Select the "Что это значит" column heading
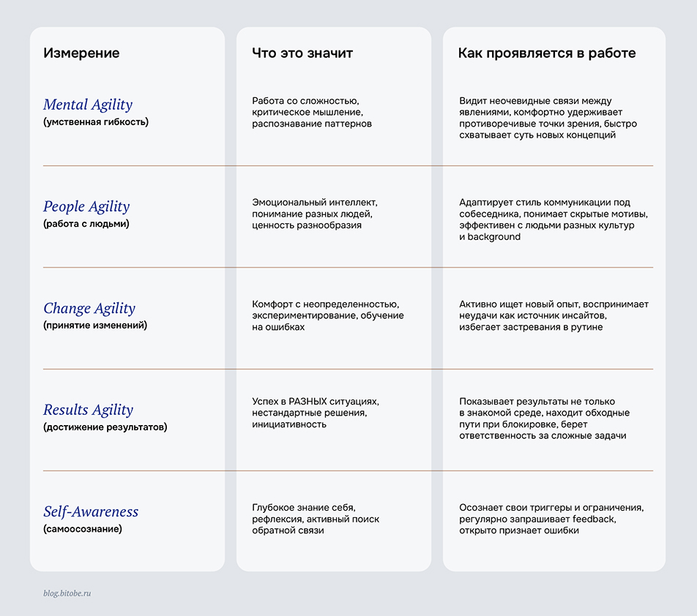Image resolution: width=697 pixels, height=616 pixels. click(302, 53)
